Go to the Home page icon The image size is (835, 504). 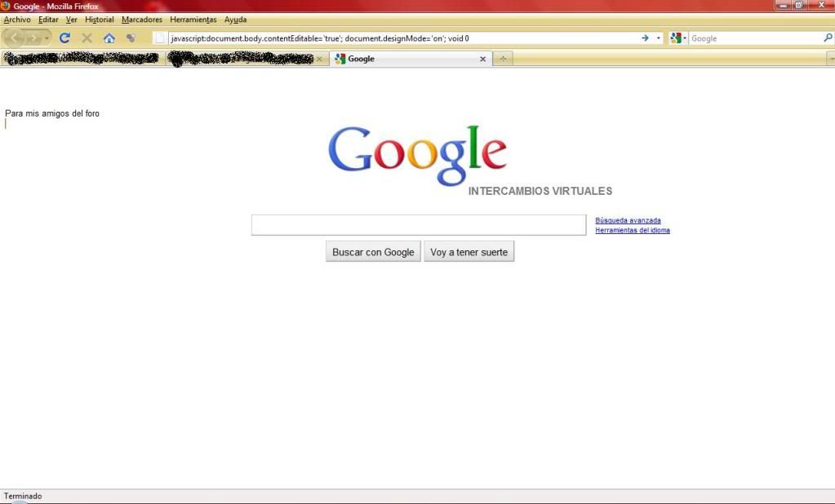point(109,38)
